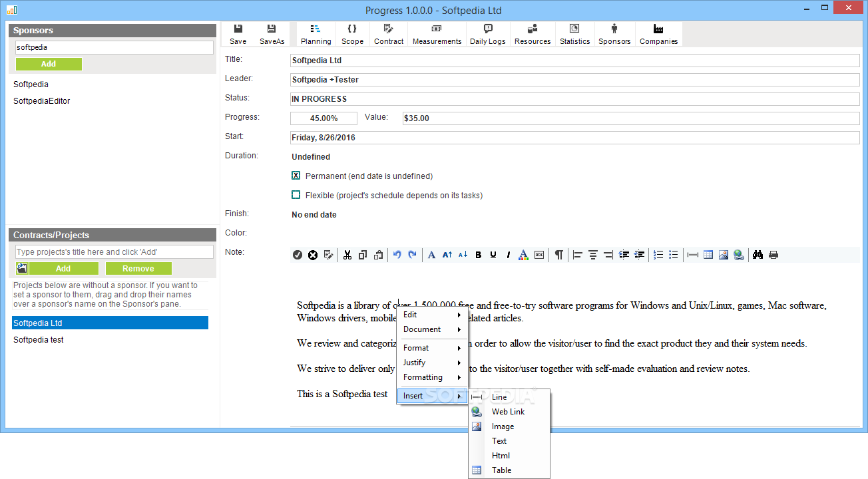Screen dimensions: 868x479
Task: Align note text right
Action: tap(608, 255)
